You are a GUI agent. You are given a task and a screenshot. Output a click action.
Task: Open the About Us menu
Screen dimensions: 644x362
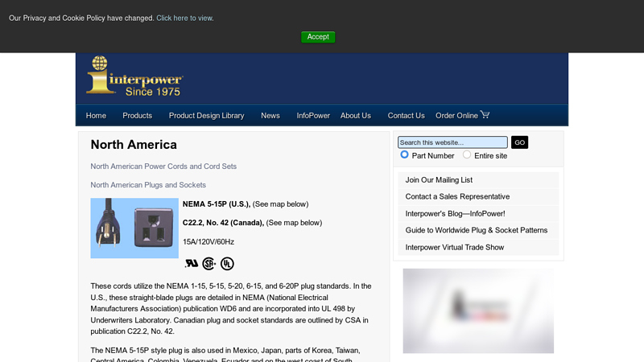pyautogui.click(x=355, y=116)
